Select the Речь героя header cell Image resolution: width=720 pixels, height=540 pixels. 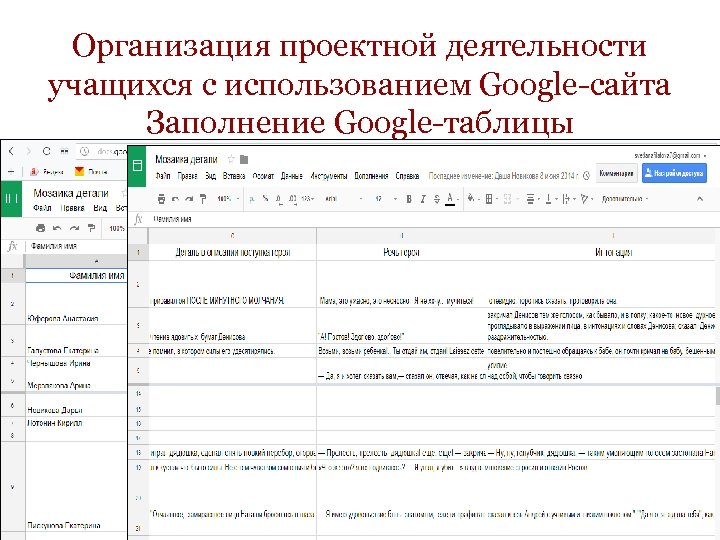click(402, 252)
